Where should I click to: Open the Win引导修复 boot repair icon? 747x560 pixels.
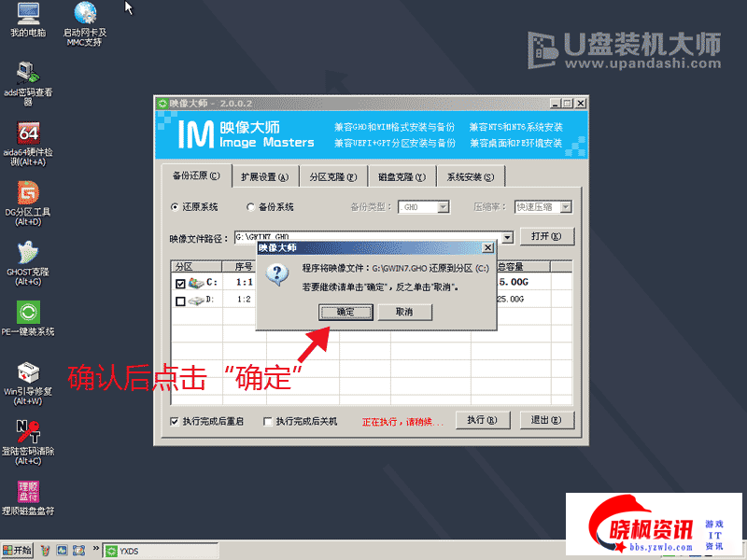pos(28,372)
